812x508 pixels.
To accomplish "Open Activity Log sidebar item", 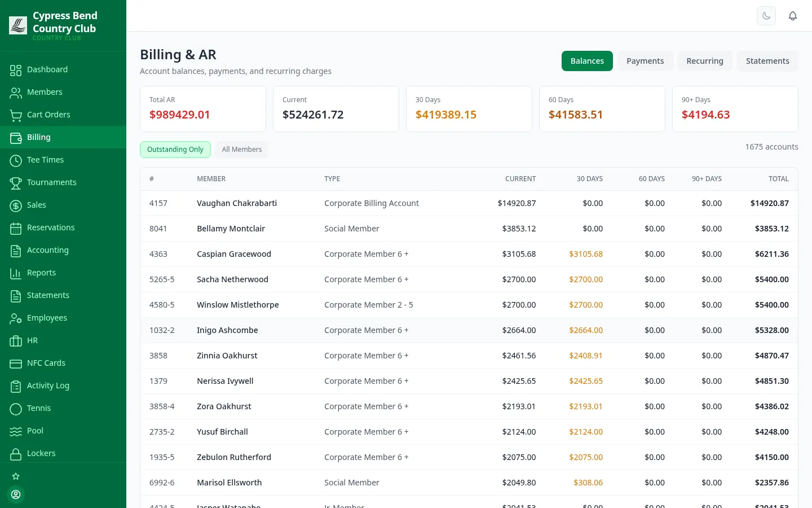I will (x=63, y=386).
